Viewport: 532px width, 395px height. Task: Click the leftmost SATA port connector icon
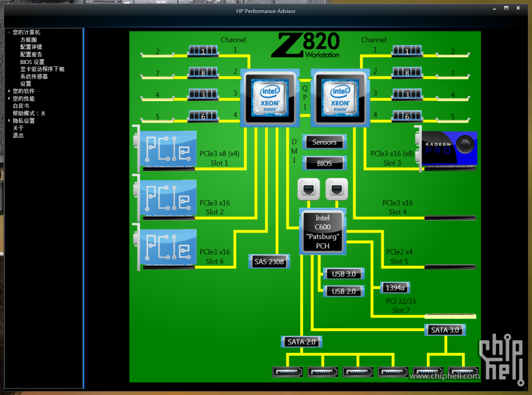tap(287, 372)
